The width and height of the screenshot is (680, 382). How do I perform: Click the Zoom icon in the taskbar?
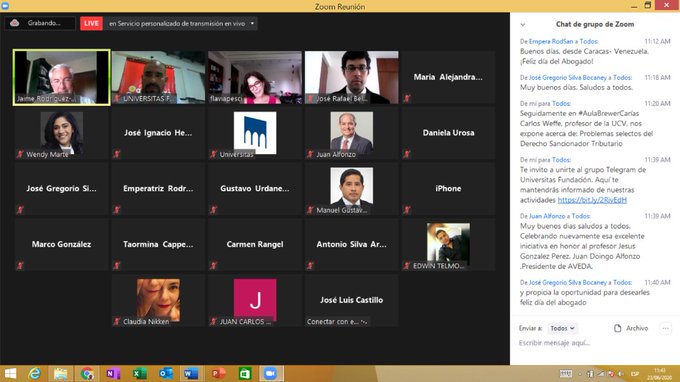pyautogui.click(x=271, y=373)
